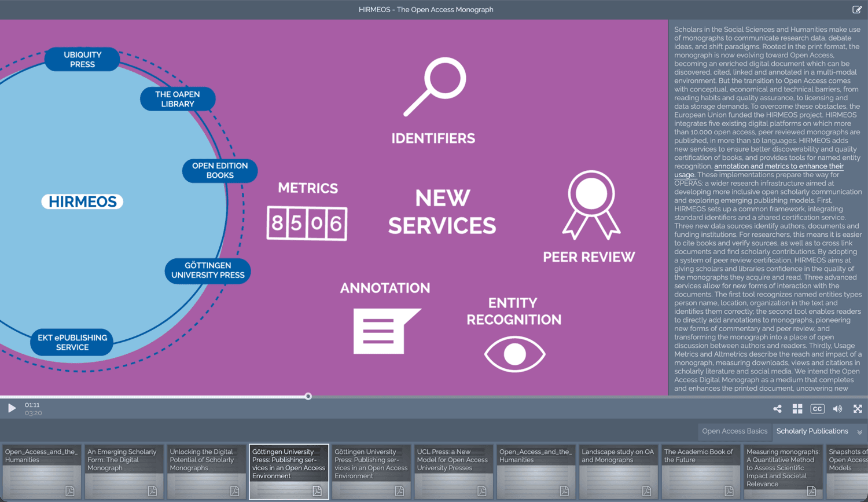Mute the audio with the speaker icon

(837, 409)
